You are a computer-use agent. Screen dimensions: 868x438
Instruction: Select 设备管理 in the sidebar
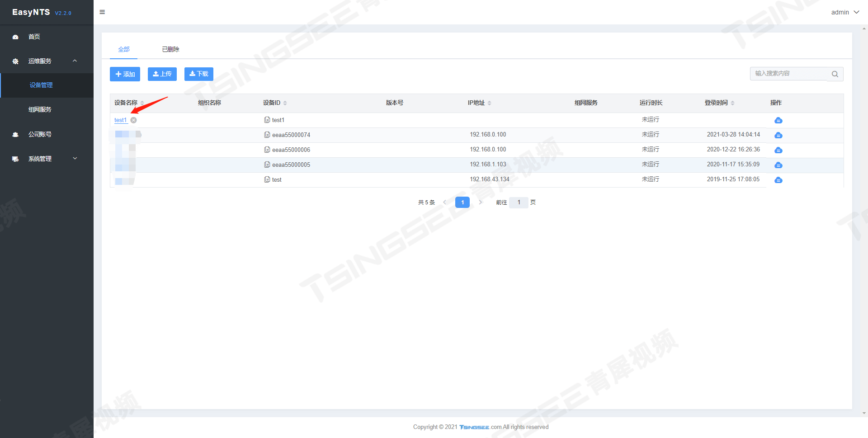click(x=41, y=85)
